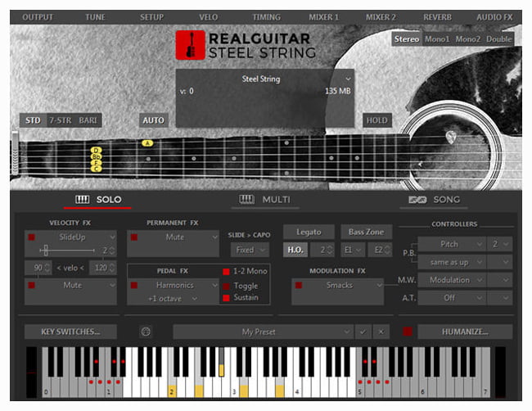Click the AUTO button
This screenshot has width=532, height=411.
coord(154,120)
